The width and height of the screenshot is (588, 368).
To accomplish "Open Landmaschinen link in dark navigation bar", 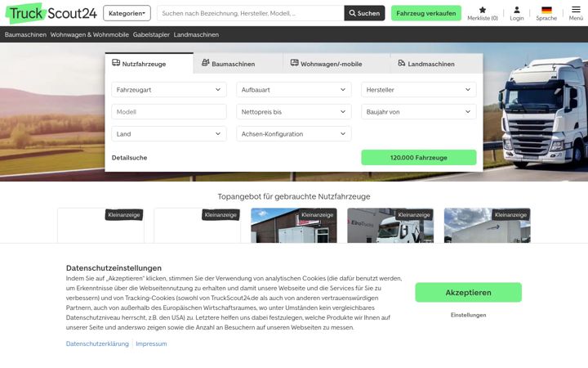I will point(196,34).
